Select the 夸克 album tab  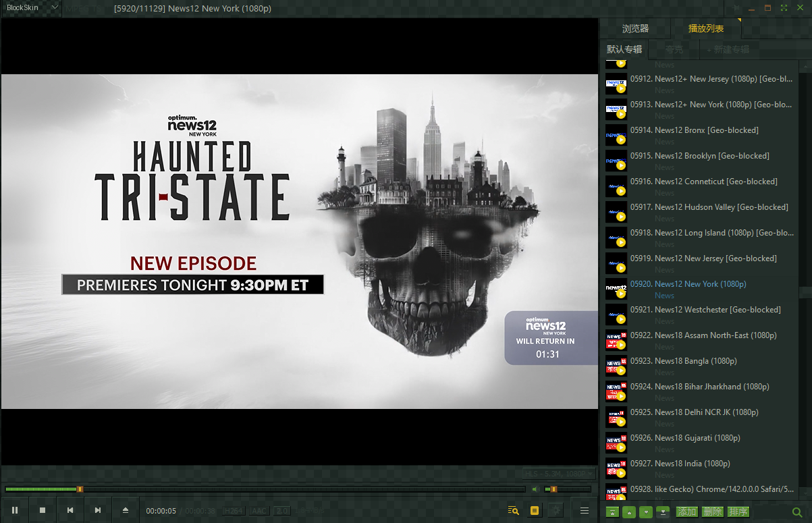(x=674, y=49)
